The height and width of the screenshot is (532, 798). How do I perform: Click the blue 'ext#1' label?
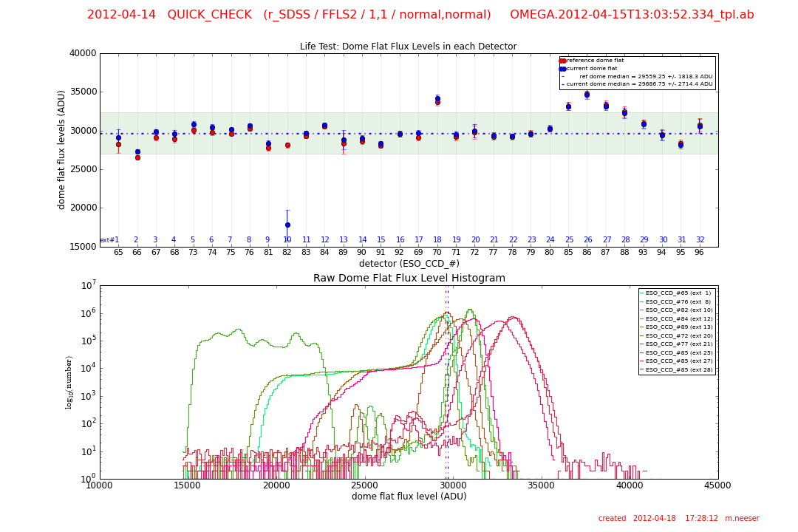[109, 240]
